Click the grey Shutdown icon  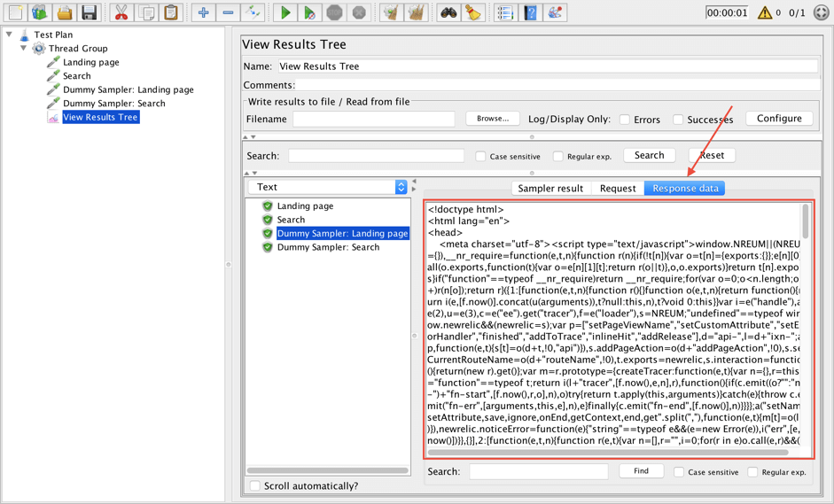pos(359,12)
